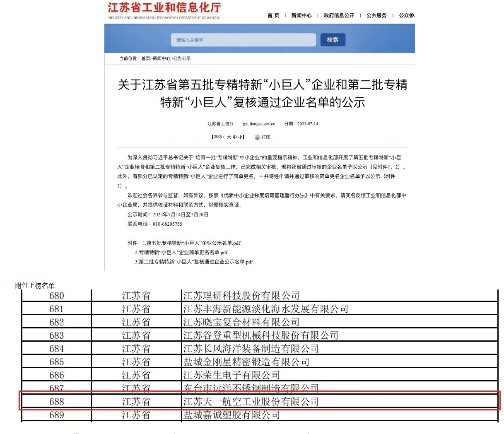Open attachment 第五批专精特新“小巨人”企业公示名单.pdf
This screenshot has height=434, width=504.
pos(193,243)
